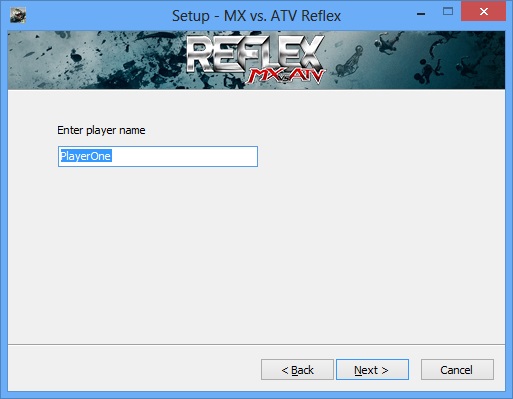Click the 'Enter player name' label

101,130
